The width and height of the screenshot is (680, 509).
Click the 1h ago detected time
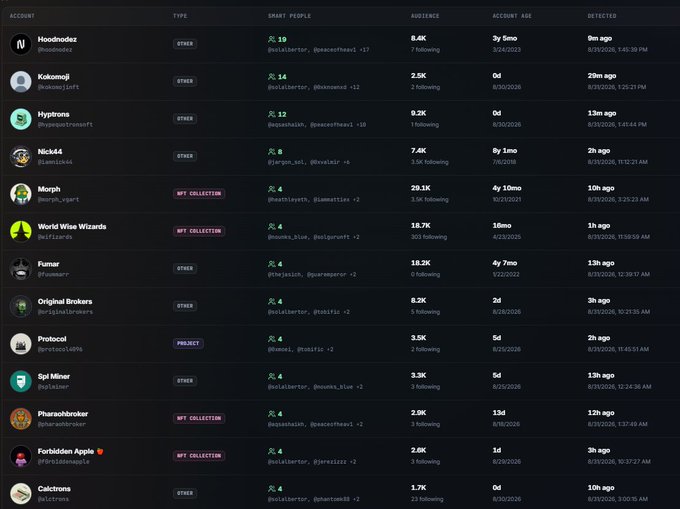(599, 225)
